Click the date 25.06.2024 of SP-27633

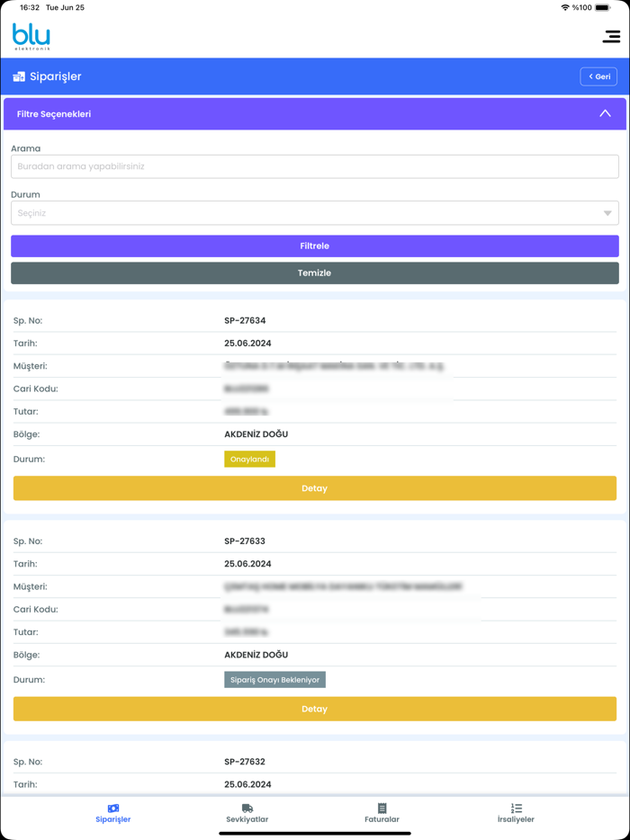(247, 564)
